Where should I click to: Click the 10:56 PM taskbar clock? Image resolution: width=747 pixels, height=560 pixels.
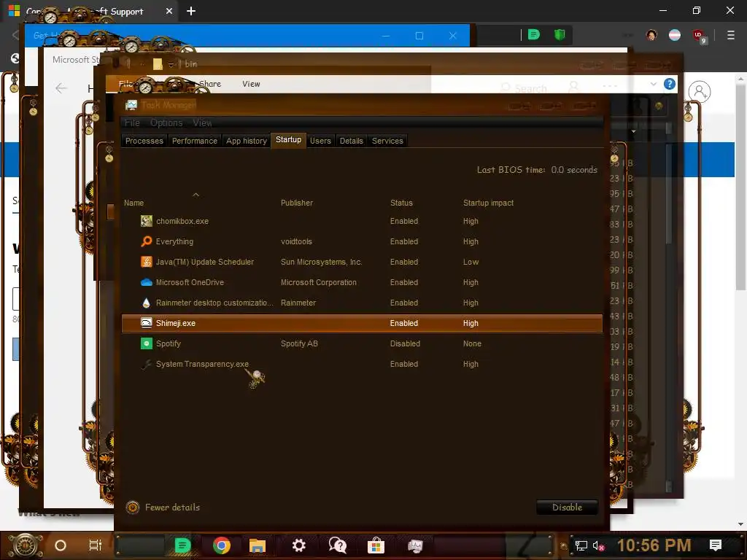click(x=654, y=545)
